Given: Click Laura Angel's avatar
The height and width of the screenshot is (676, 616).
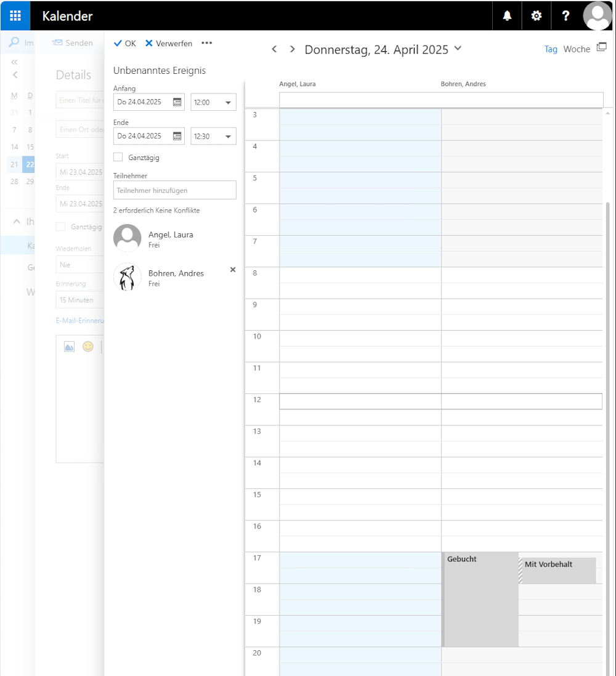Looking at the screenshot, I should click(128, 238).
